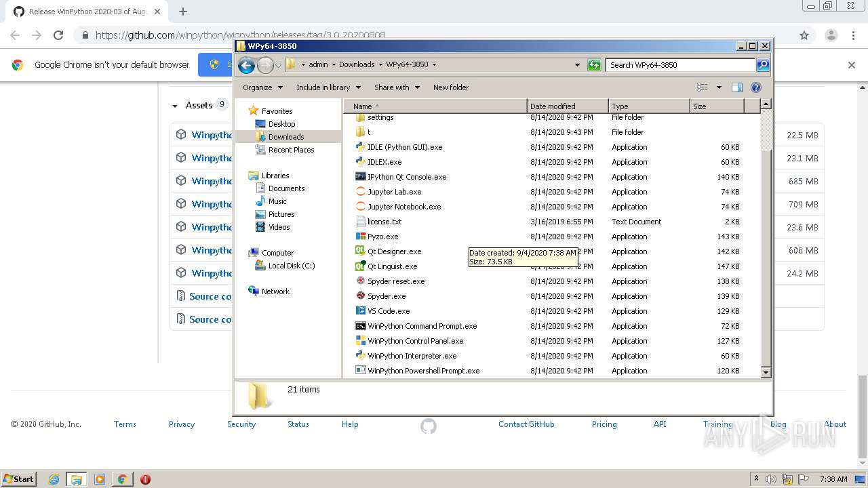Sort by the Type column header
The width and height of the screenshot is (868, 488).
point(649,106)
